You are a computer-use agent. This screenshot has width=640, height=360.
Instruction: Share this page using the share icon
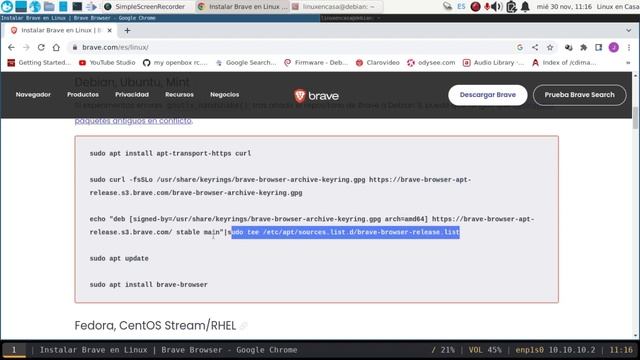(x=535, y=47)
